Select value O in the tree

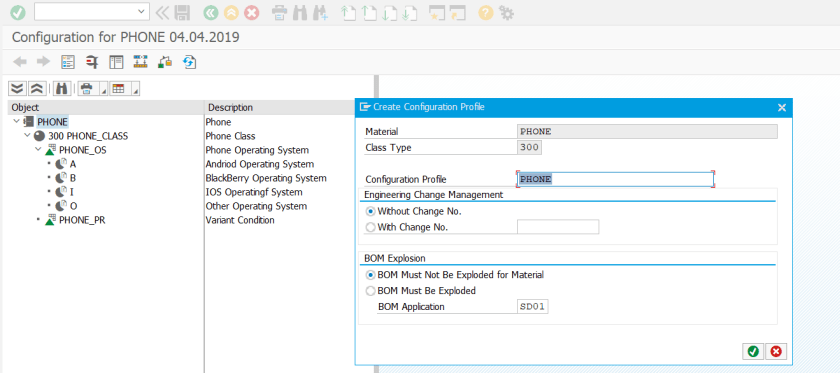73,206
